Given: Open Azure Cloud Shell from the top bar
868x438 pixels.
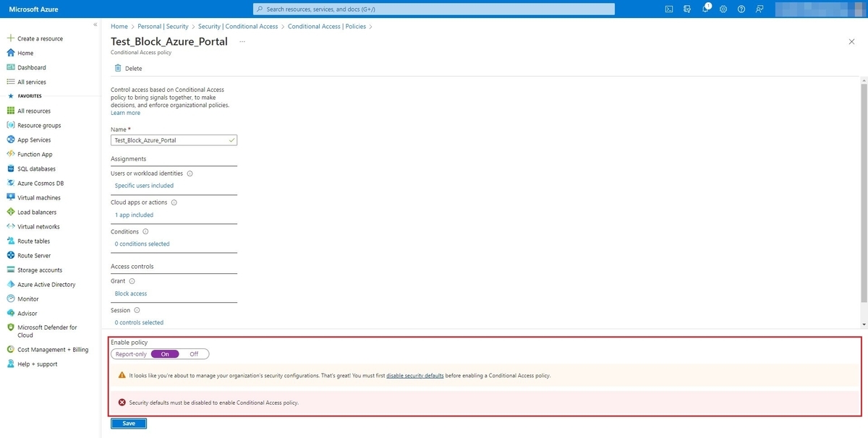Looking at the screenshot, I should point(669,9).
